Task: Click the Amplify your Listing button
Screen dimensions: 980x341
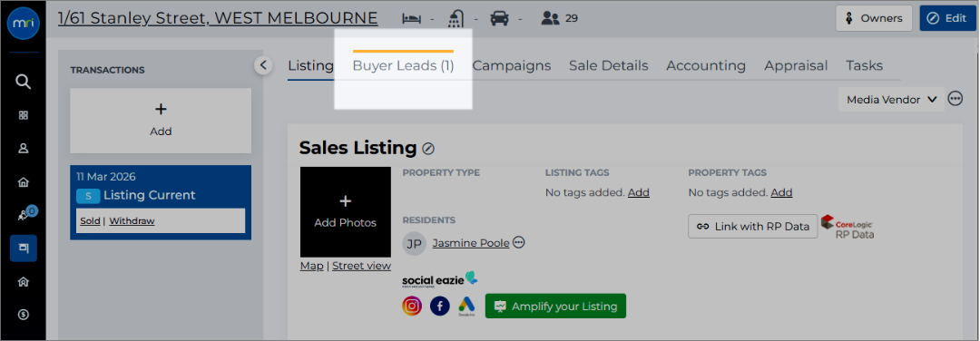Action: pyautogui.click(x=555, y=306)
